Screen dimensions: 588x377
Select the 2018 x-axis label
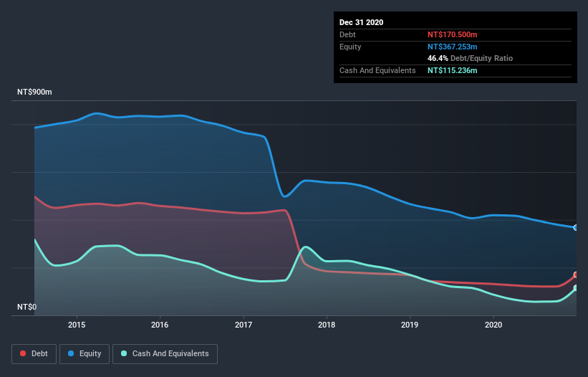pyautogui.click(x=327, y=325)
